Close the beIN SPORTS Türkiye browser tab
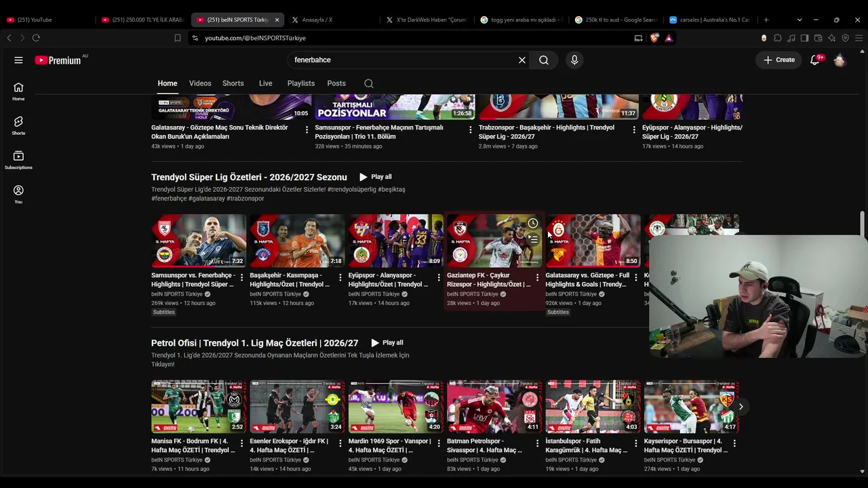Screen dimensions: 868x488 [277, 20]
